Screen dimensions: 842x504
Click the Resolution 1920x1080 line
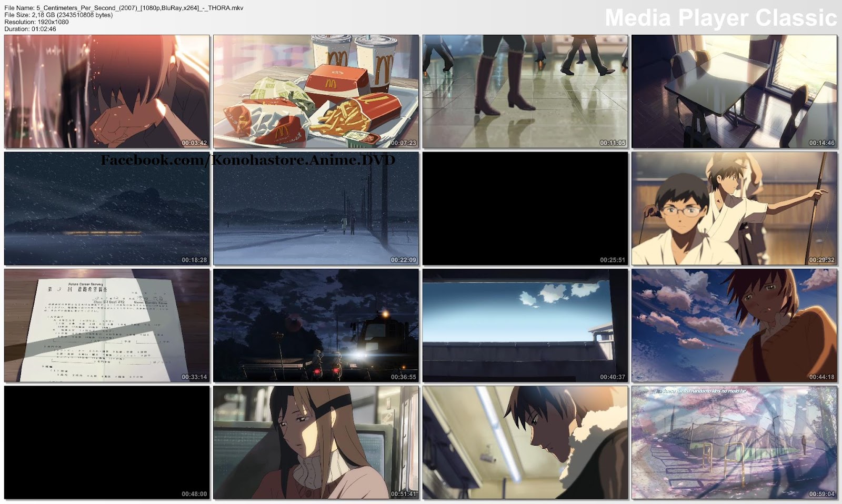pos(36,22)
